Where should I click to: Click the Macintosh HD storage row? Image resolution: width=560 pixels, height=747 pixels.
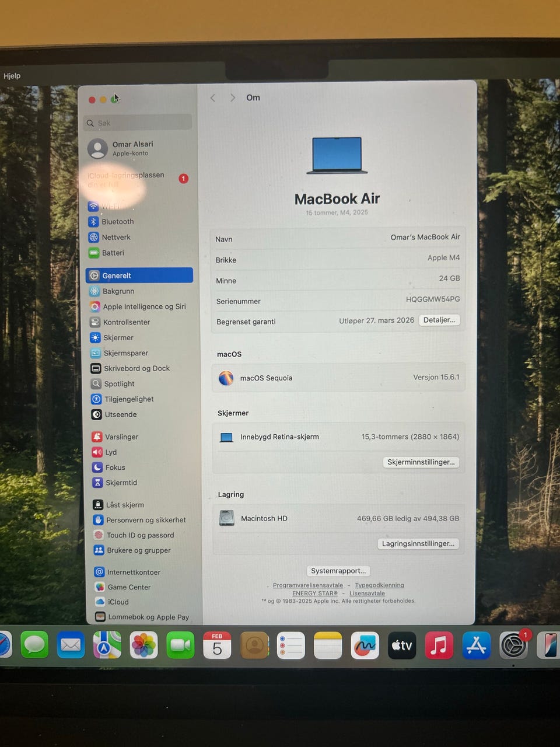(x=338, y=518)
